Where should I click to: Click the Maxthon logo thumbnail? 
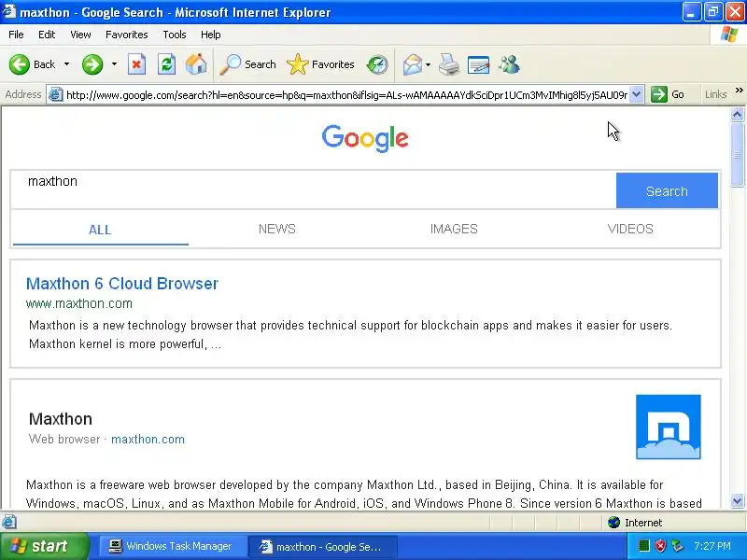point(669,427)
